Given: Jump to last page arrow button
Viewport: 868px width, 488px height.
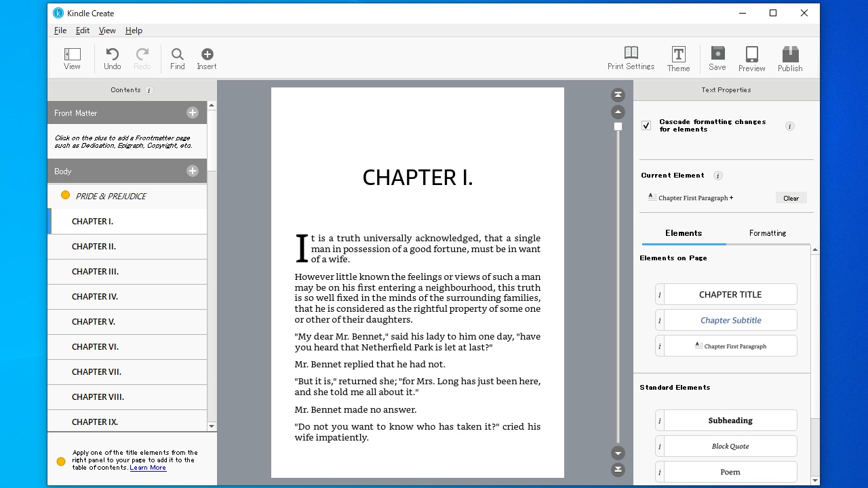Looking at the screenshot, I should tap(618, 470).
